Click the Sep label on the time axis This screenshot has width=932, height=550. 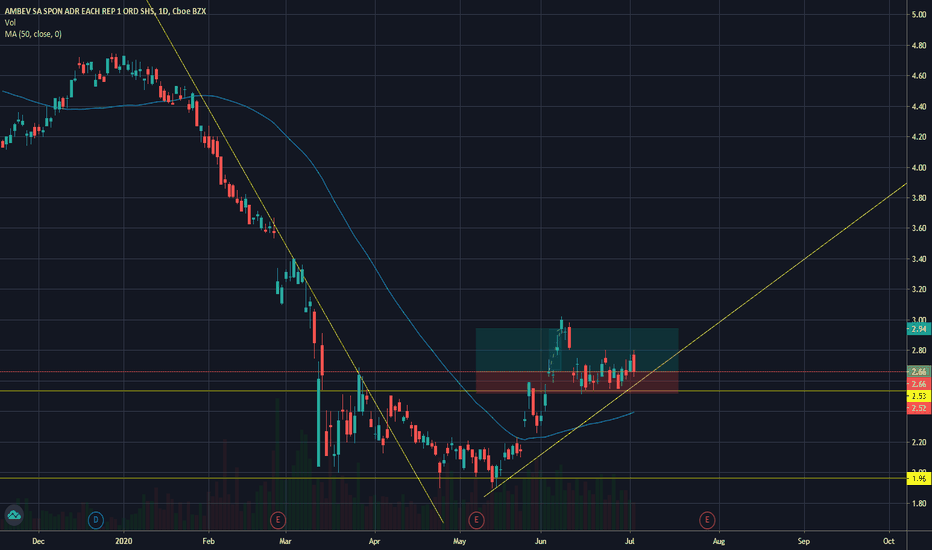pos(804,541)
